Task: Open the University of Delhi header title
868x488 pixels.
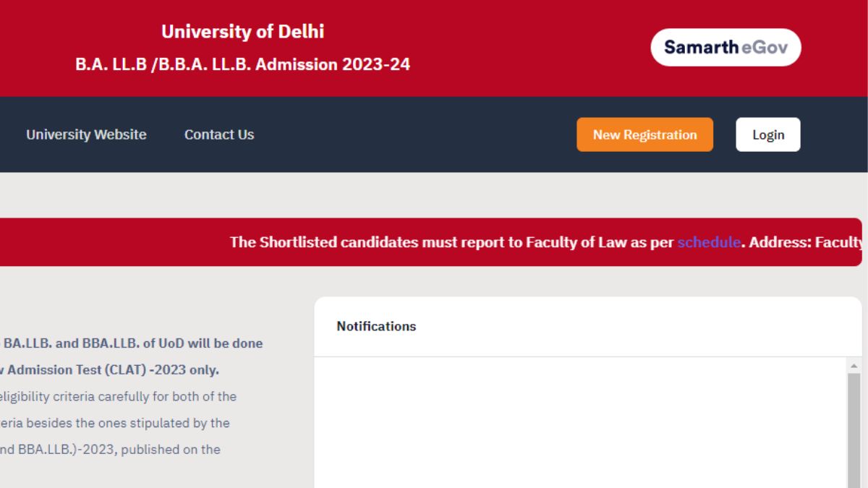Action: [x=242, y=31]
